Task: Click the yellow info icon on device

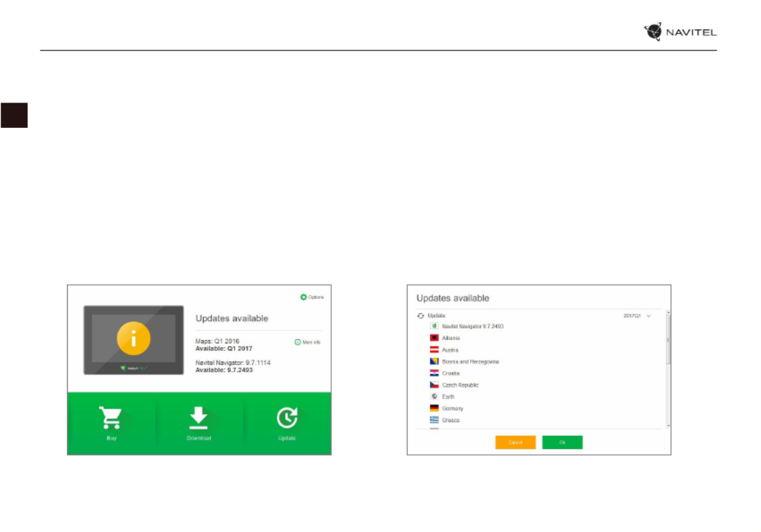Action: [133, 338]
